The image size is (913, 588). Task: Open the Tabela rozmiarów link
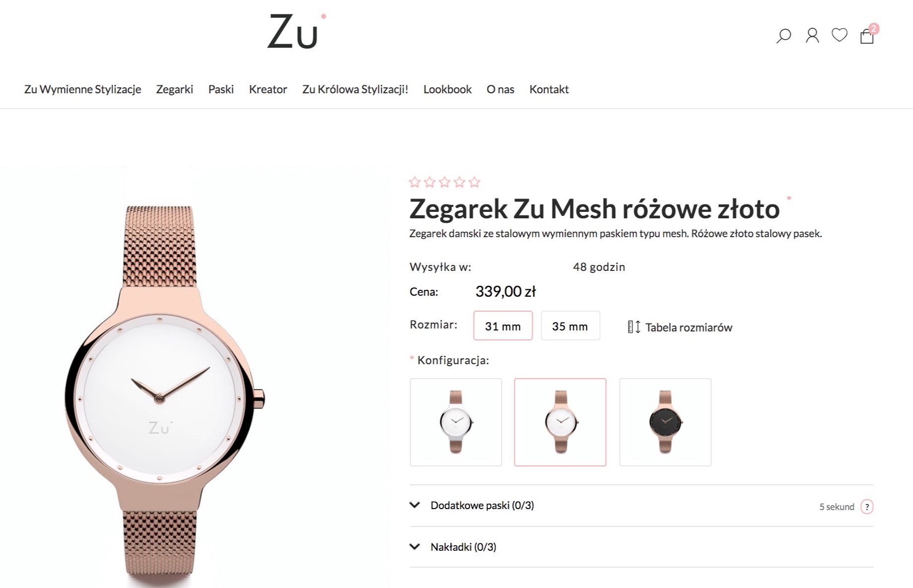point(689,327)
